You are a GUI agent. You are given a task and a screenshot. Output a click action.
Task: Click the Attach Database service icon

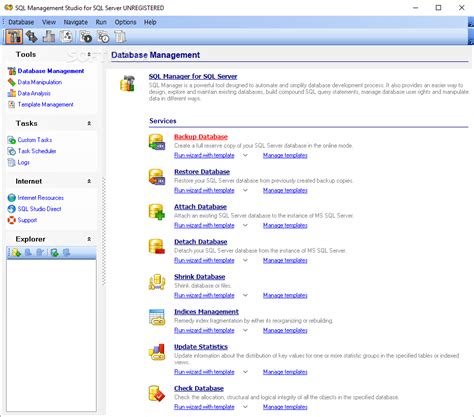pyautogui.click(x=157, y=212)
